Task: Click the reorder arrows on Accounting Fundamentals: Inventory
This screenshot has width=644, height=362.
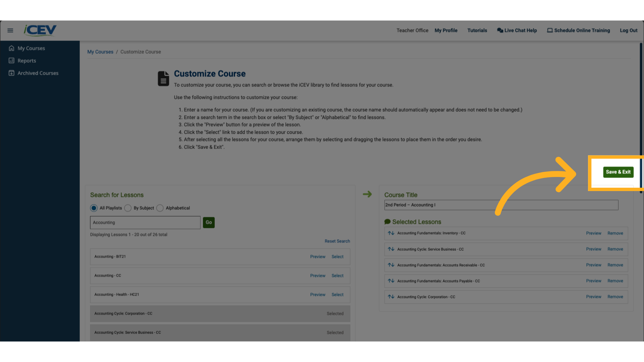Action: coord(391,233)
